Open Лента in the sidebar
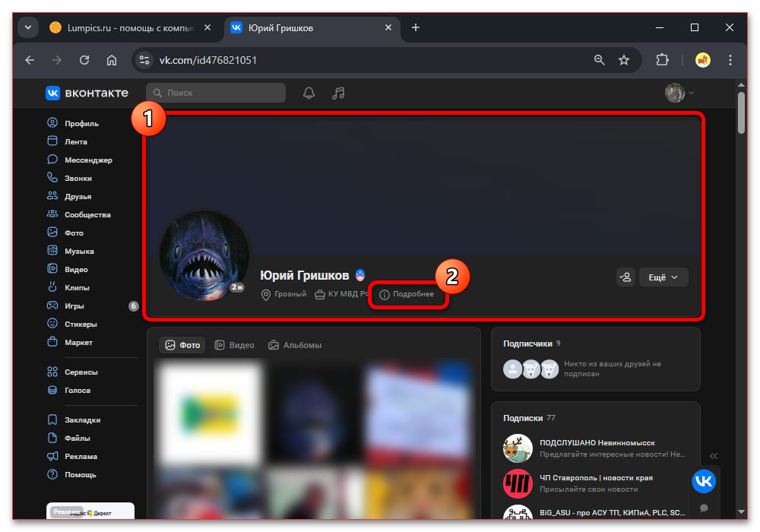Image resolution: width=760 pixels, height=532 pixels. pos(68,141)
